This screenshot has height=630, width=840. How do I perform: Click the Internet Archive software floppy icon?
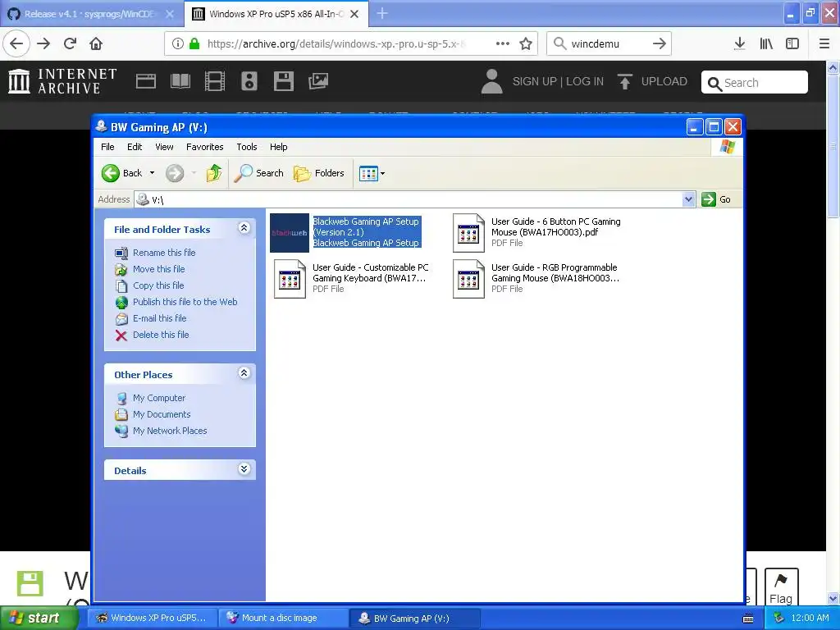[283, 81]
